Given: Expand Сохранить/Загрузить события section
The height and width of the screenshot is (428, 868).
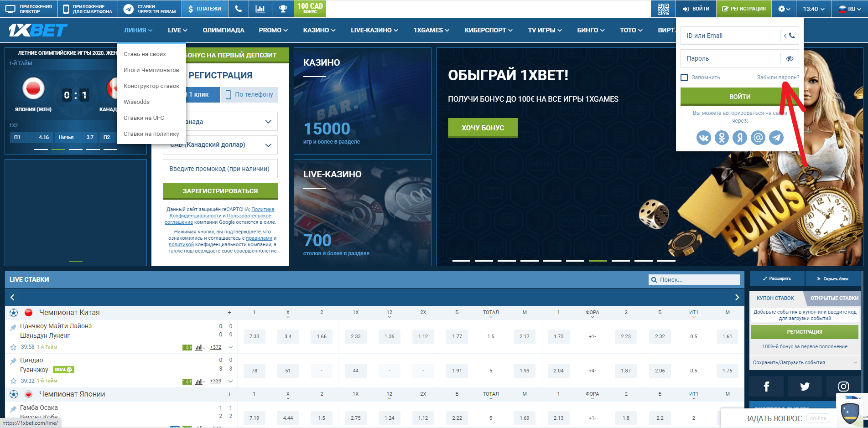Looking at the screenshot, I should click(x=805, y=362).
